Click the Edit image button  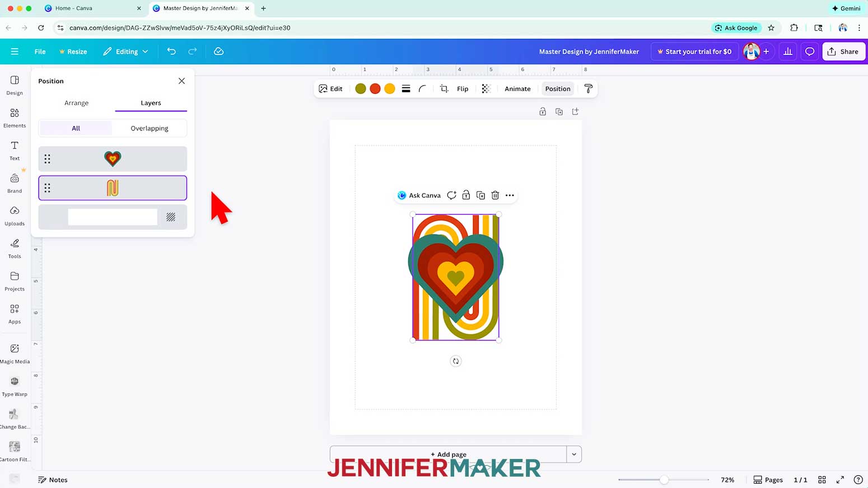pyautogui.click(x=330, y=88)
